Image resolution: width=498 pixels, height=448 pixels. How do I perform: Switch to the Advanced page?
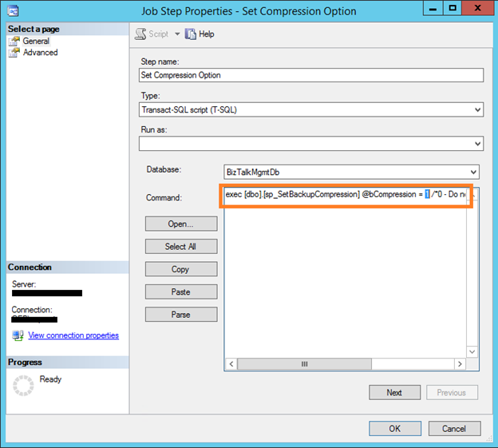pyautogui.click(x=41, y=53)
